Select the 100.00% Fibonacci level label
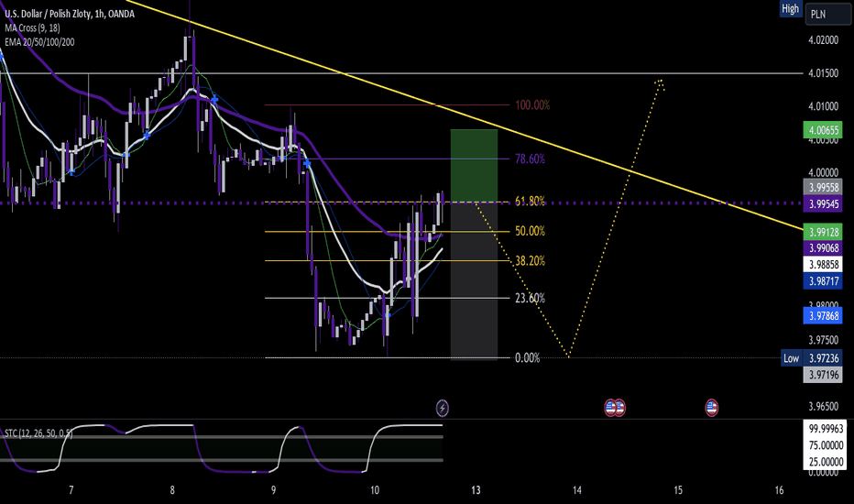 point(532,105)
